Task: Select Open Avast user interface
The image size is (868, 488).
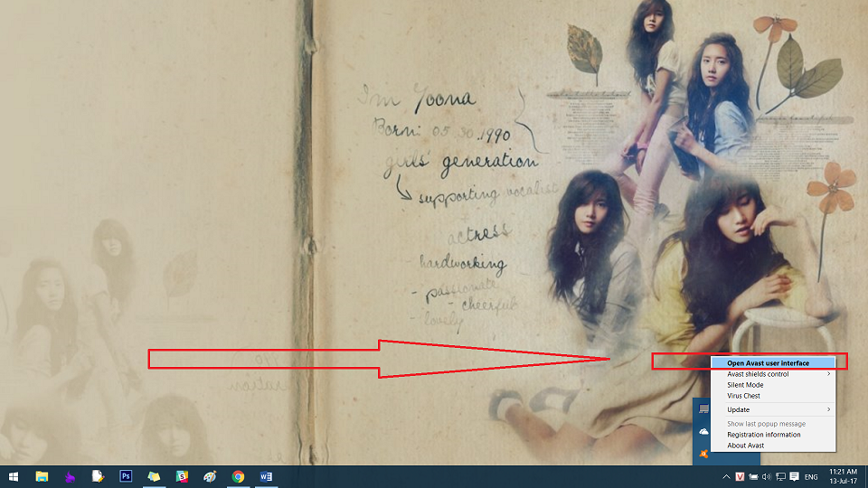Action: click(768, 363)
